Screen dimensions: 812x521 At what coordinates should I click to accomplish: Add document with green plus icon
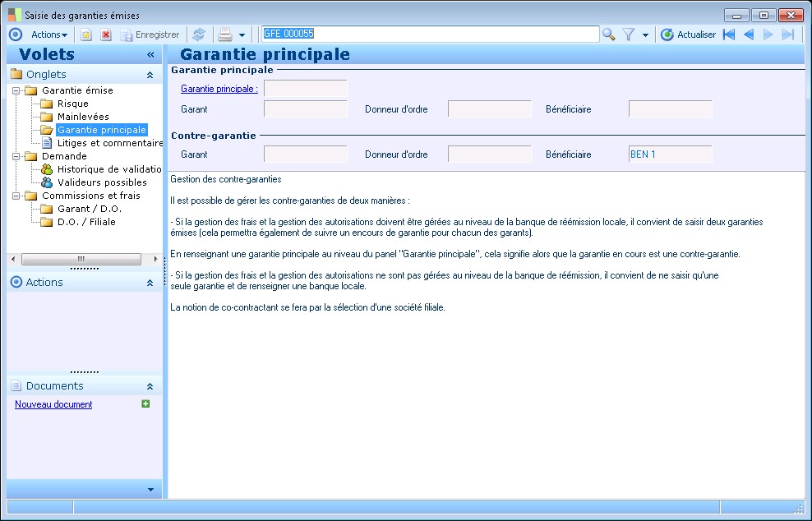(145, 403)
